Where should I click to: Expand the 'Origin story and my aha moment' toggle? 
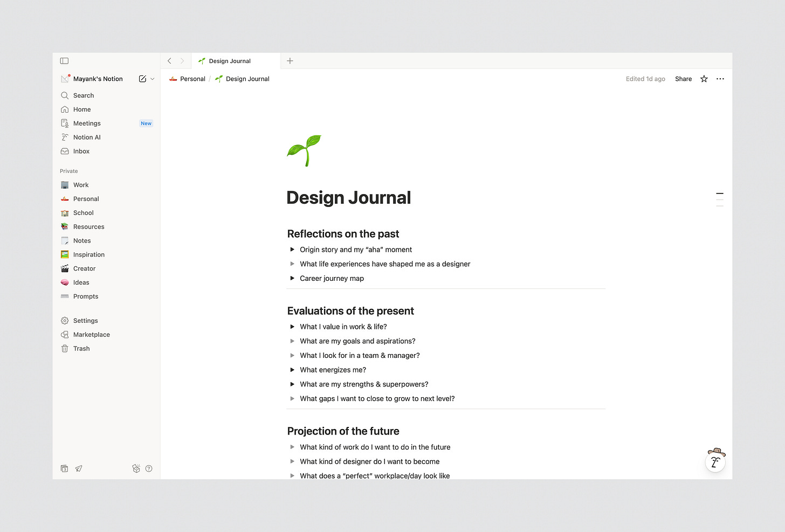(x=292, y=250)
